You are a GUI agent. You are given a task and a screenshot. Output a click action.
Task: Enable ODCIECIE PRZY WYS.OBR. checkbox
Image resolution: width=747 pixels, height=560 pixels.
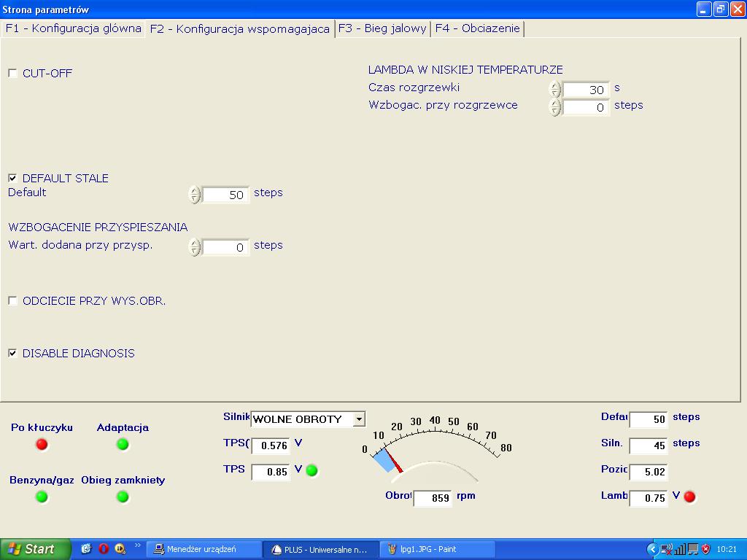(12, 300)
